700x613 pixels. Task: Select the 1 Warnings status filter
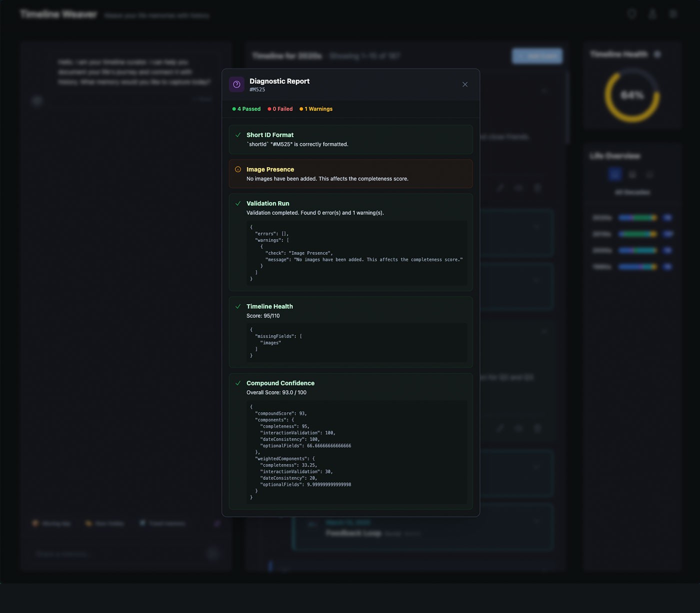tap(316, 109)
